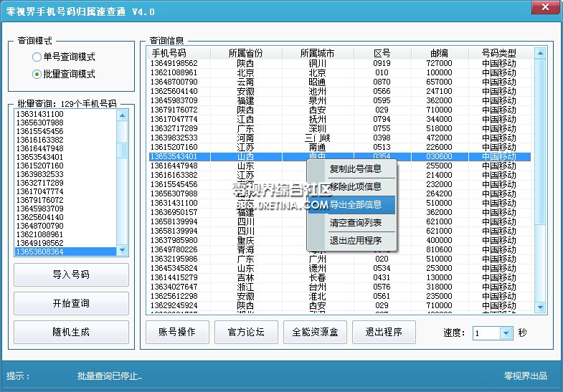The width and height of the screenshot is (563, 392).
Task: Click the 所属省份 column header
Action: point(245,53)
